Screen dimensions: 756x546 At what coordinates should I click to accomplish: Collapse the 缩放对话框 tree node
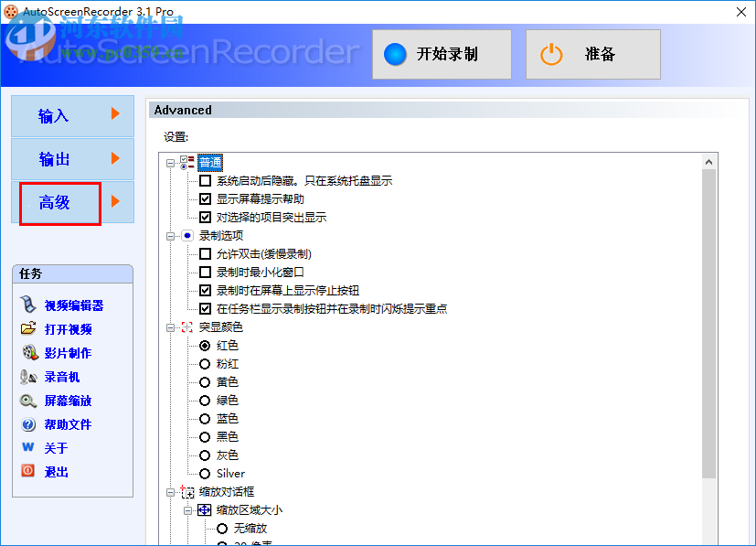click(172, 491)
